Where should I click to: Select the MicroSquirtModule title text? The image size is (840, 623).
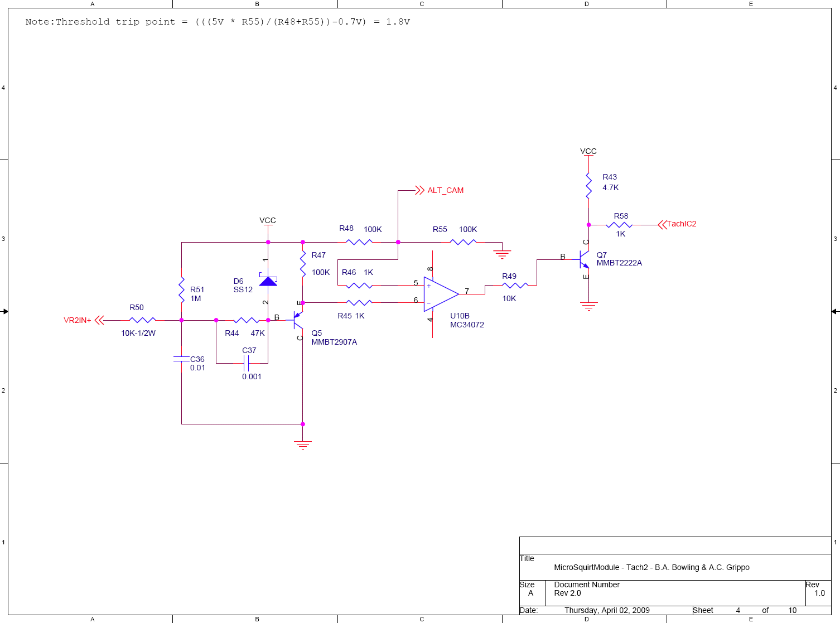(651, 567)
